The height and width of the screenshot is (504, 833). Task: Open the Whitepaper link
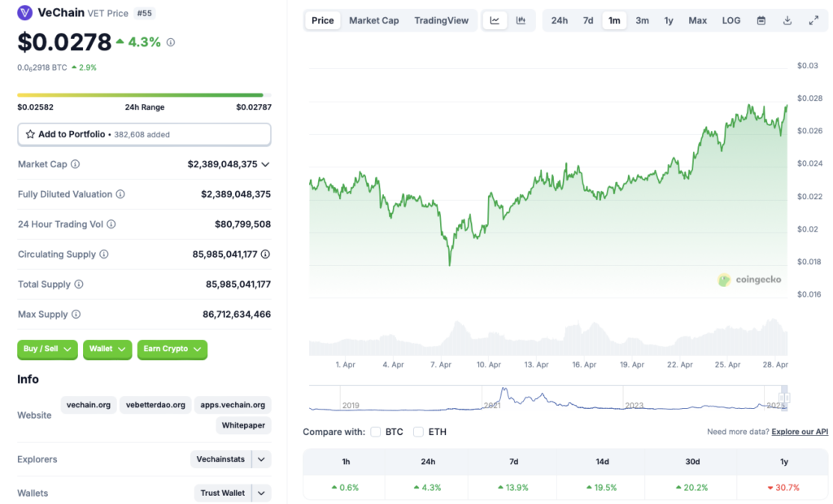pos(243,425)
